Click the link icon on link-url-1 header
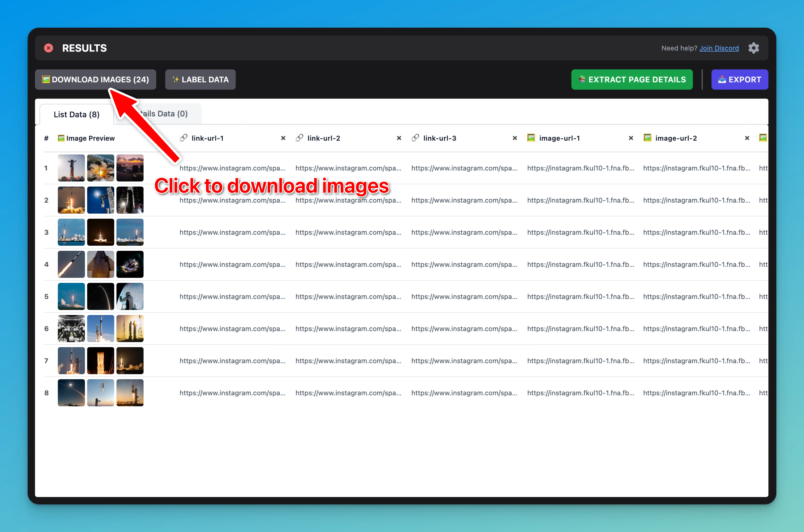 coord(184,138)
